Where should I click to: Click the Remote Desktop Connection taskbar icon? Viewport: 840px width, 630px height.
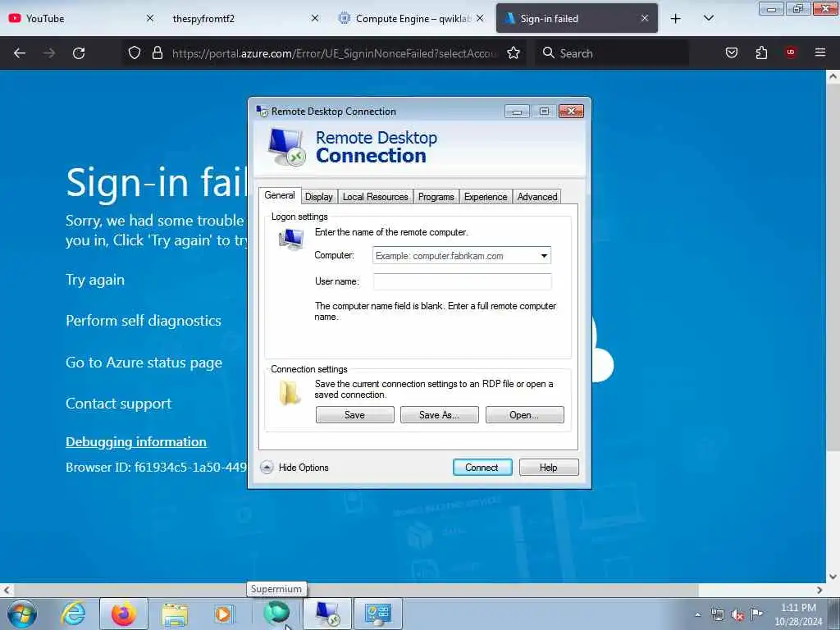[327, 614]
